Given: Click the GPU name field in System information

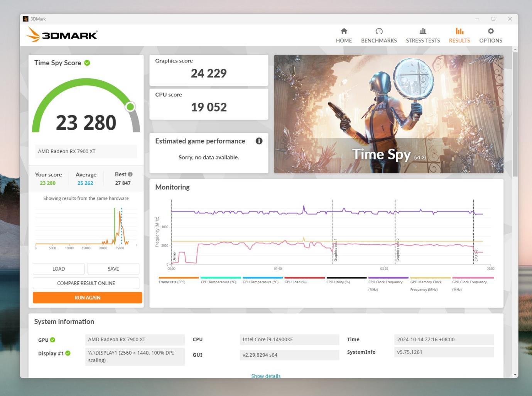Looking at the screenshot, I should (x=135, y=340).
